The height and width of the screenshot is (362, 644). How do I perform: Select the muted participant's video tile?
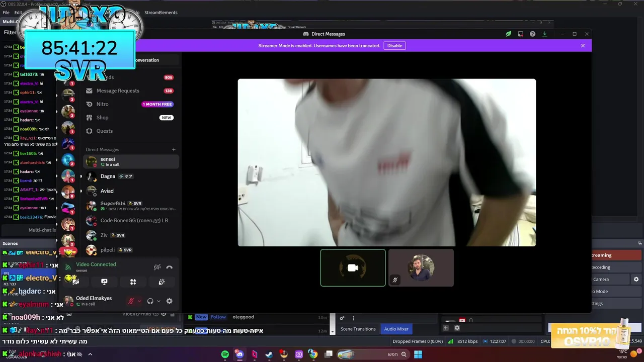(421, 268)
